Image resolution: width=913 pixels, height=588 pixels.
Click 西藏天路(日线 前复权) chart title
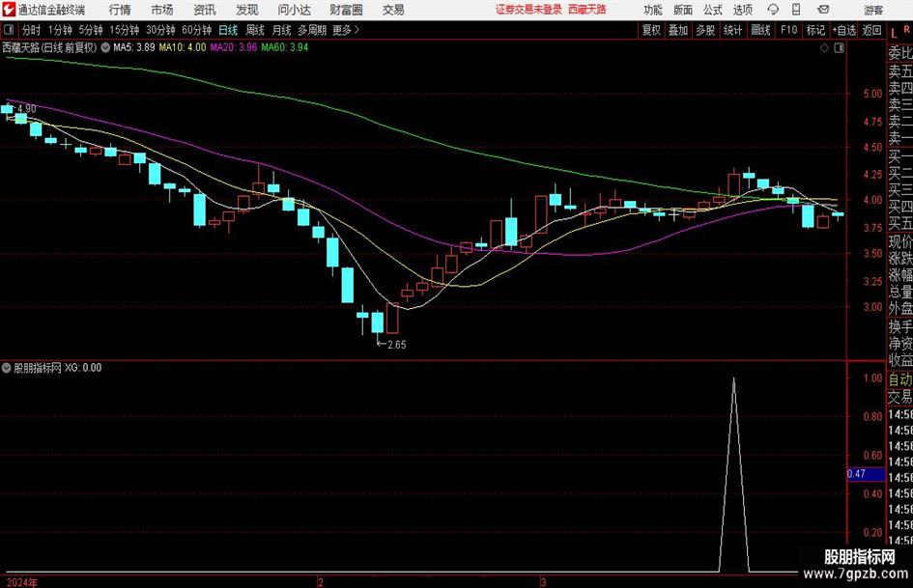[x=49, y=47]
